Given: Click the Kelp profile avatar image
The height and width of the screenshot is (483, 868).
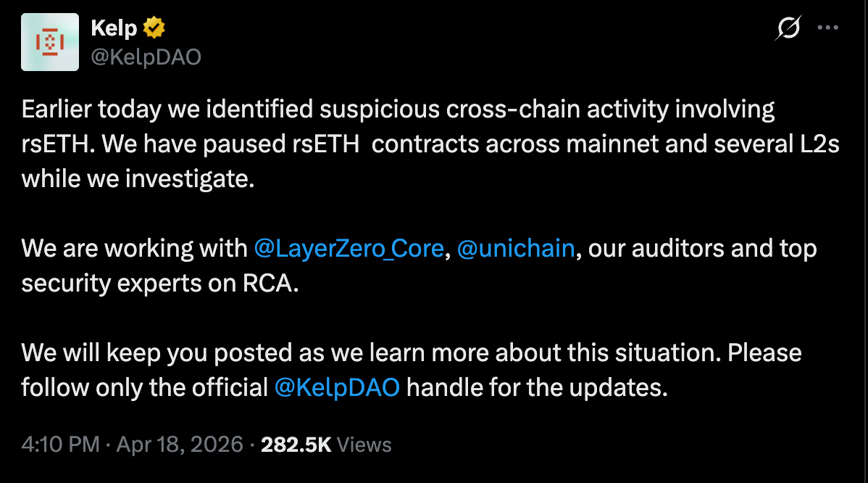Looking at the screenshot, I should tap(49, 41).
